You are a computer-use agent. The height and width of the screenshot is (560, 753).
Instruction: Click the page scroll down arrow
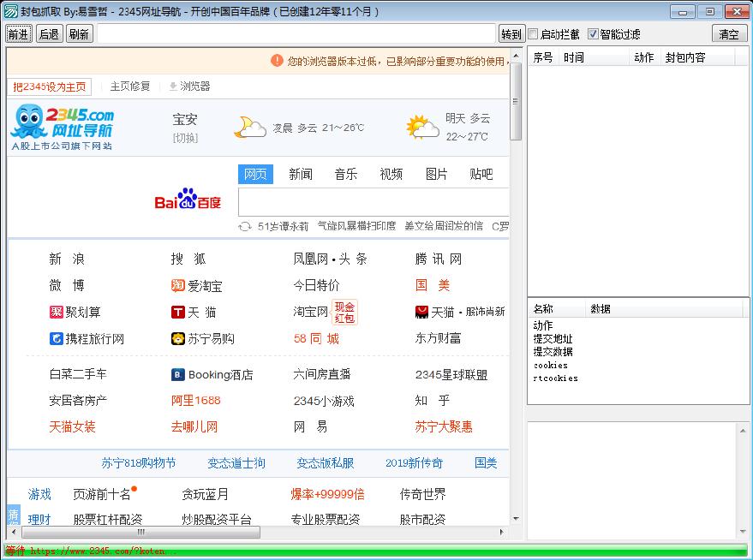click(x=516, y=518)
